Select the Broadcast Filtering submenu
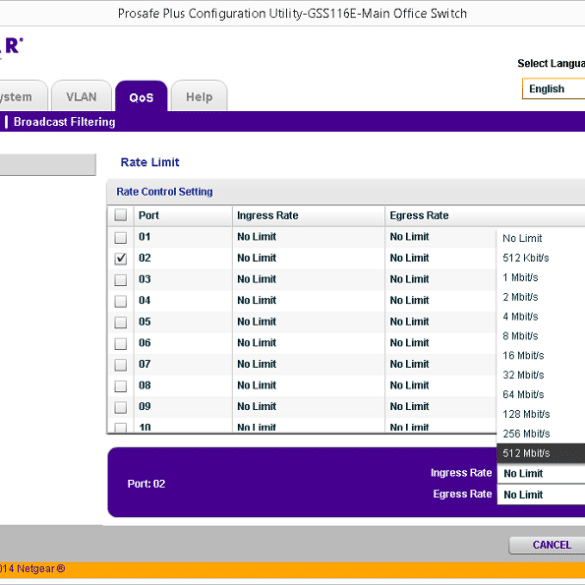Image resolution: width=585 pixels, height=585 pixels. click(x=65, y=122)
